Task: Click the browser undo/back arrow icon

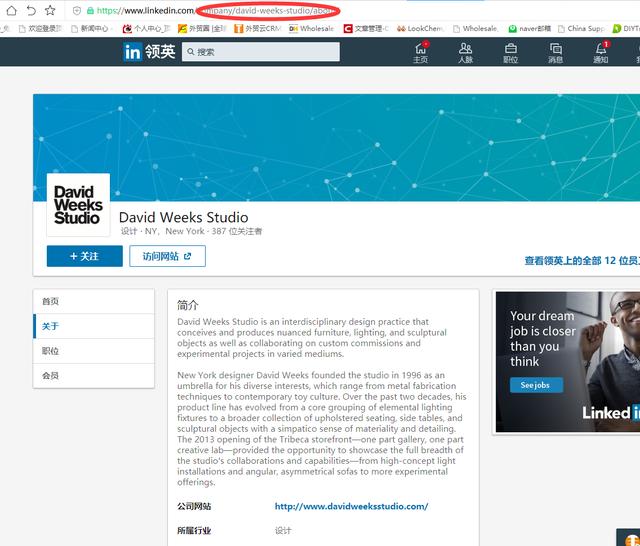Action: tap(31, 10)
